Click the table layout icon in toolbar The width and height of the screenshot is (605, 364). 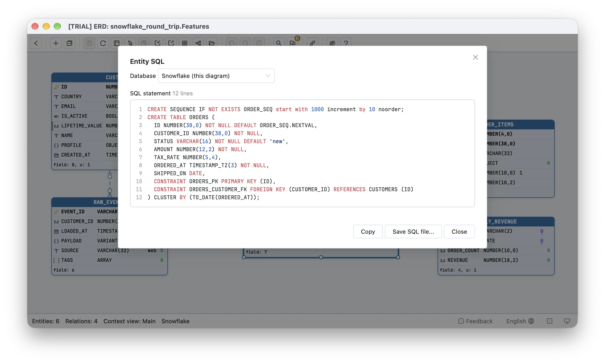click(117, 43)
